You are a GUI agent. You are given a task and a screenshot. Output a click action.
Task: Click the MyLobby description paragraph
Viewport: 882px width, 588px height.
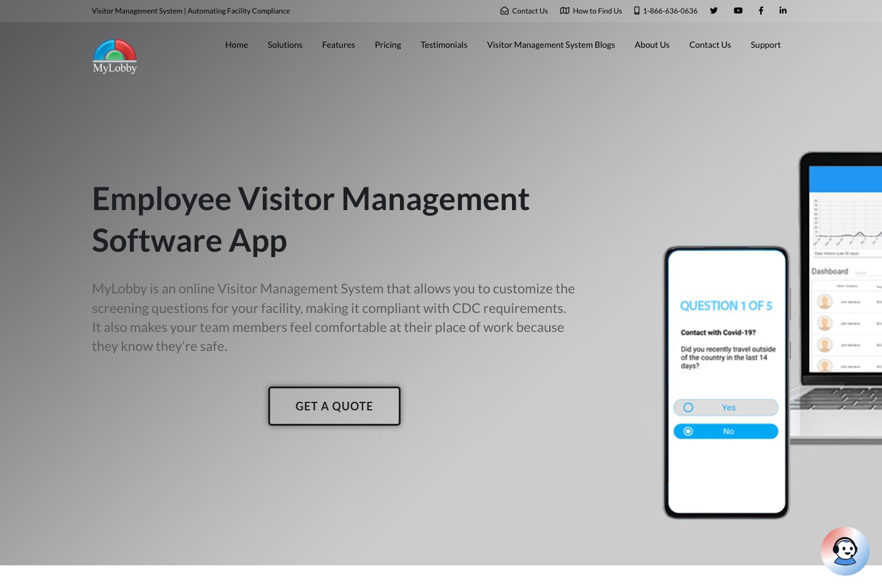(334, 317)
